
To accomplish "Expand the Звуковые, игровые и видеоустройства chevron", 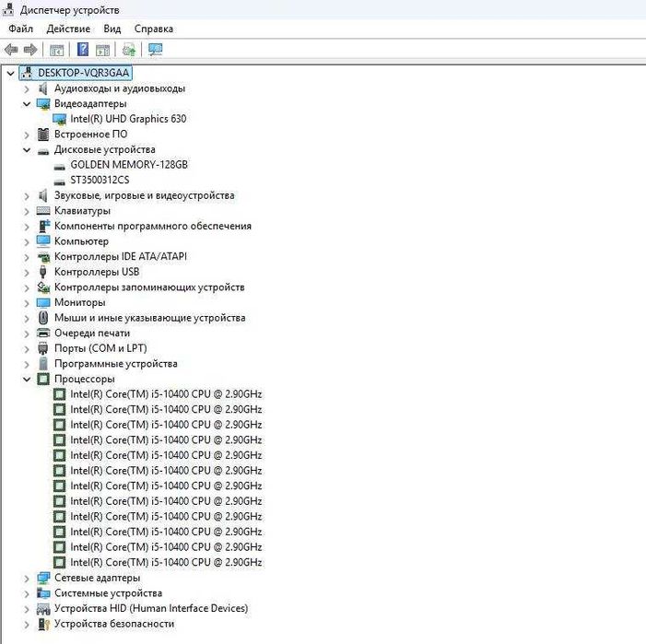I will click(x=27, y=196).
